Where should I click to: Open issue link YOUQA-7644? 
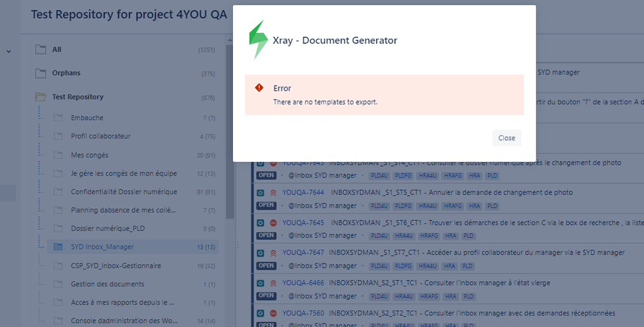303,193
